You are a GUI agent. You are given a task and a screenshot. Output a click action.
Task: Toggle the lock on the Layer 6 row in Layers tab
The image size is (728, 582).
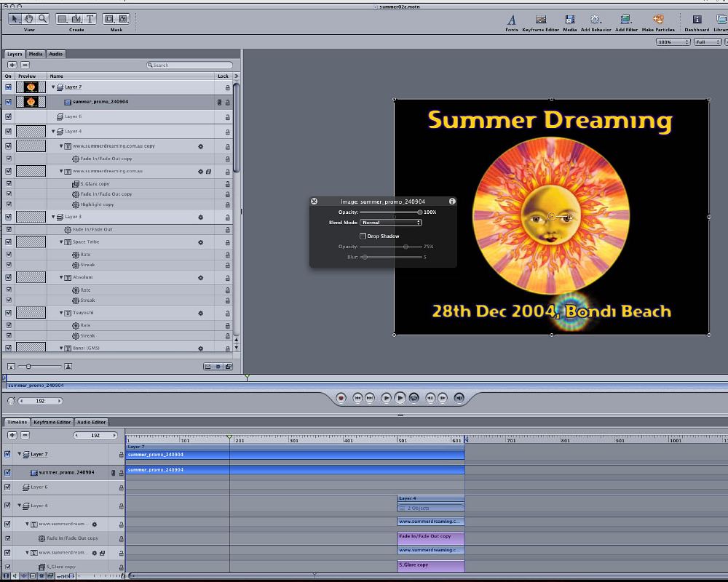(x=227, y=117)
